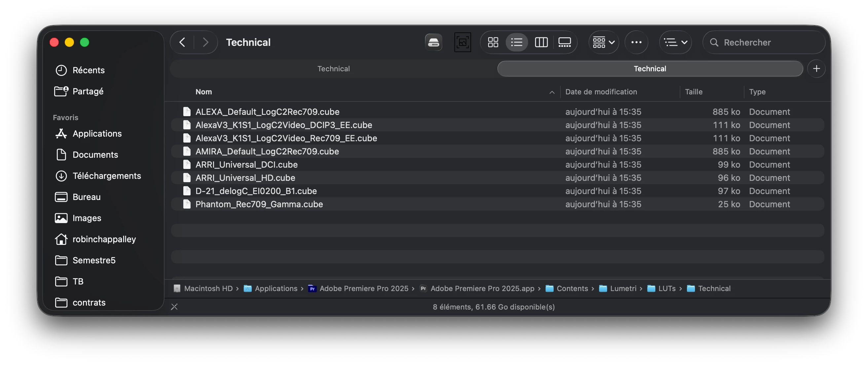Select the active Technical tab
Image resolution: width=868 pixels, height=365 pixels.
(x=650, y=69)
